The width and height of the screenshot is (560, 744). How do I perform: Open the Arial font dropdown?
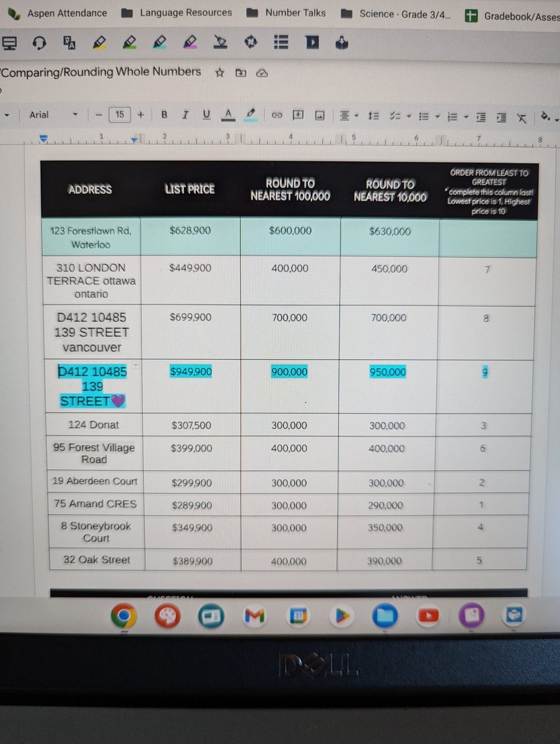[53, 115]
